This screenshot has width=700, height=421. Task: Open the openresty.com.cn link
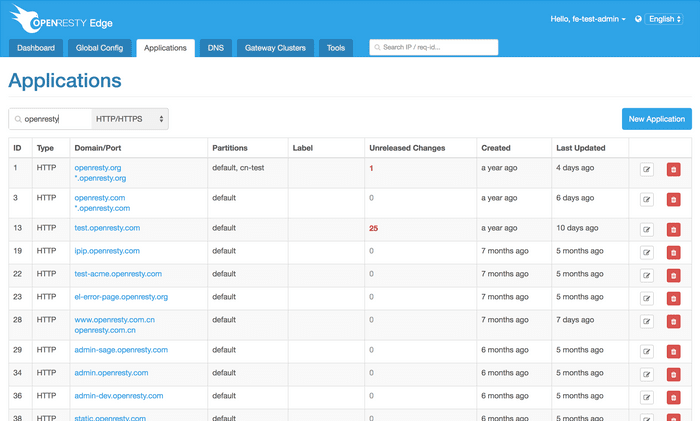(x=105, y=330)
